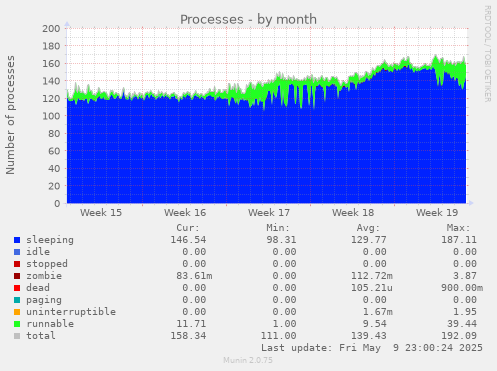Click the paging legend color swatch
497x371 pixels.
click(17, 300)
